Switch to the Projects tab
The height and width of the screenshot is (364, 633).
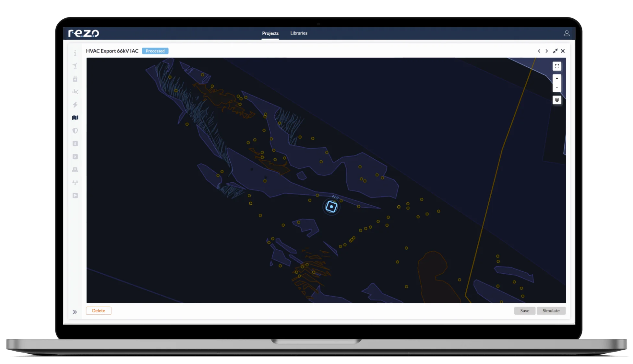tap(270, 33)
